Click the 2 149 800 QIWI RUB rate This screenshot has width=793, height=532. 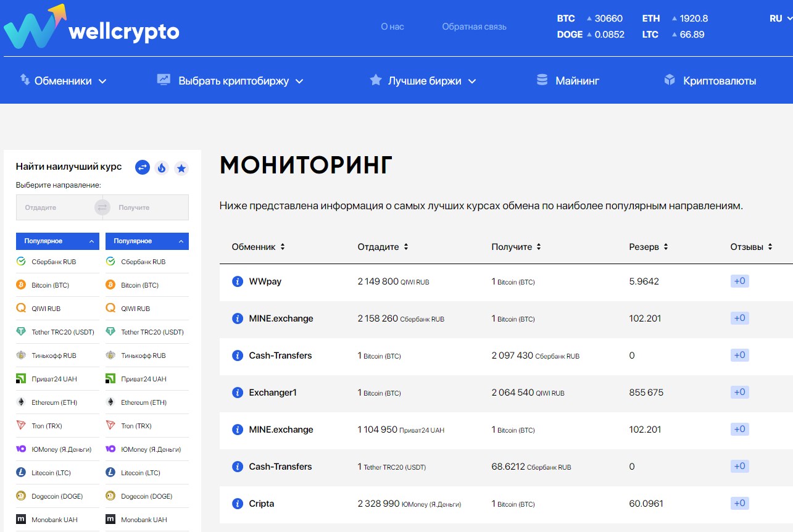(x=393, y=281)
